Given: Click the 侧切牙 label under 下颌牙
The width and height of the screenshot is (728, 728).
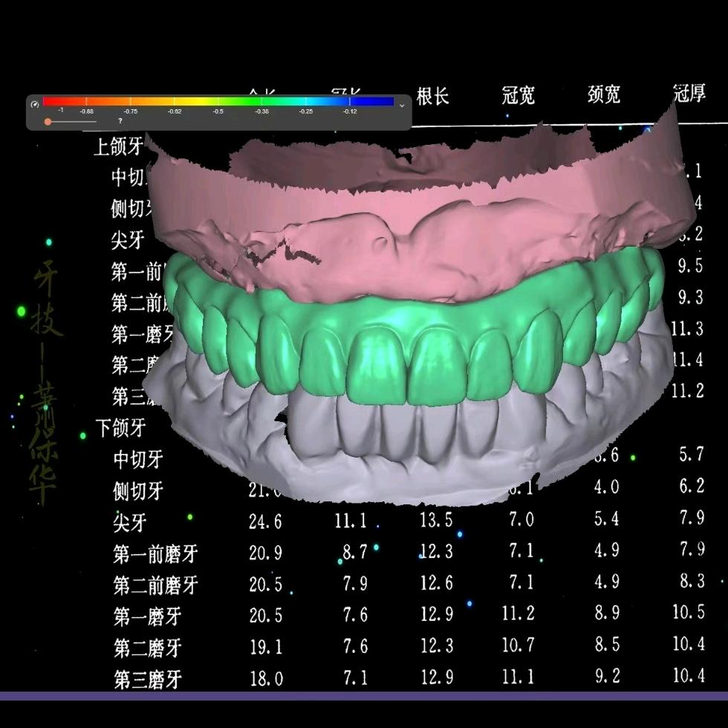Looking at the screenshot, I should click(138, 491).
